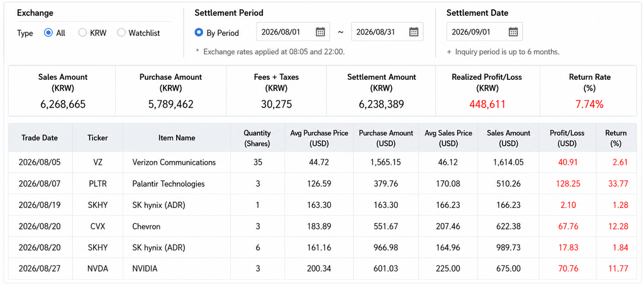Select the Watchlist exchange type
Image resolution: width=644 pixels, height=286 pixels.
pyautogui.click(x=121, y=33)
